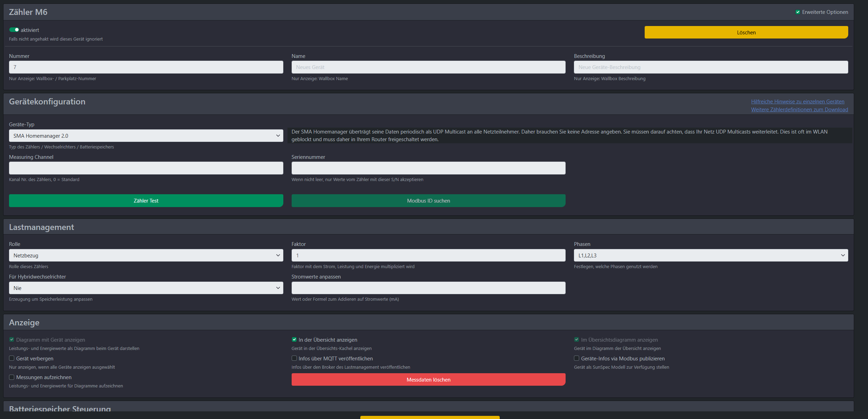868x419 pixels.
Task: Click the red Messdaten löschen button
Action: [x=428, y=379]
